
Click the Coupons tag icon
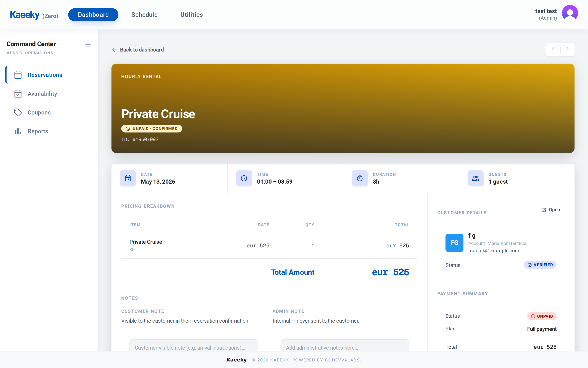coord(18,112)
